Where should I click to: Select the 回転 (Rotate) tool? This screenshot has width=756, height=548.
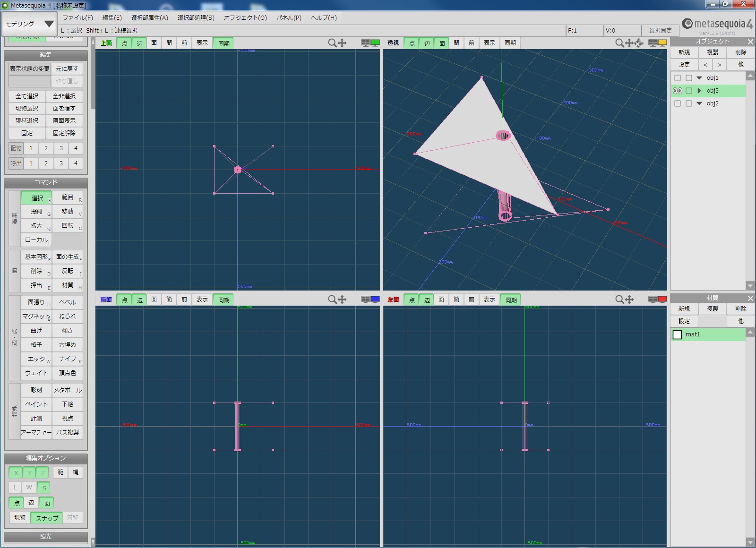tap(68, 226)
